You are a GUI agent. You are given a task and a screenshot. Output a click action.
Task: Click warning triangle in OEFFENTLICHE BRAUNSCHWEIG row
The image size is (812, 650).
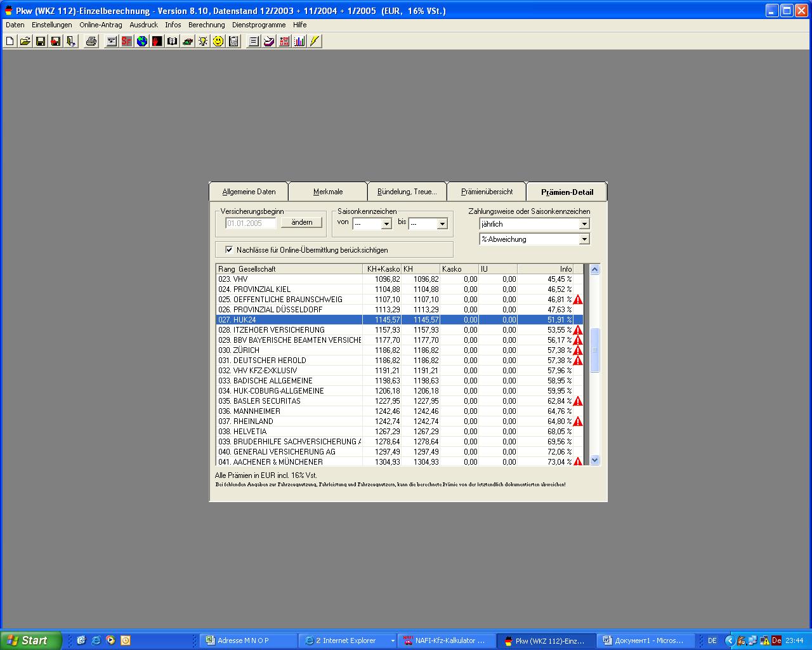(578, 300)
